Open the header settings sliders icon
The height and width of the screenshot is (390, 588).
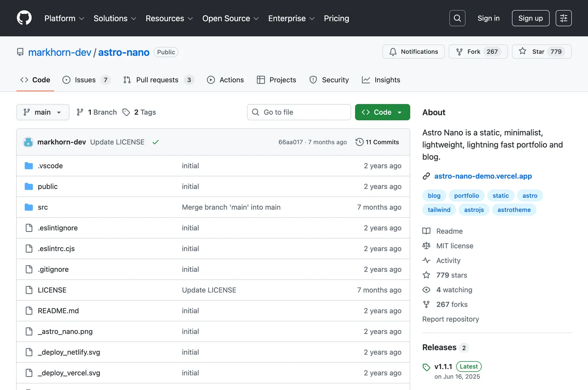563,18
